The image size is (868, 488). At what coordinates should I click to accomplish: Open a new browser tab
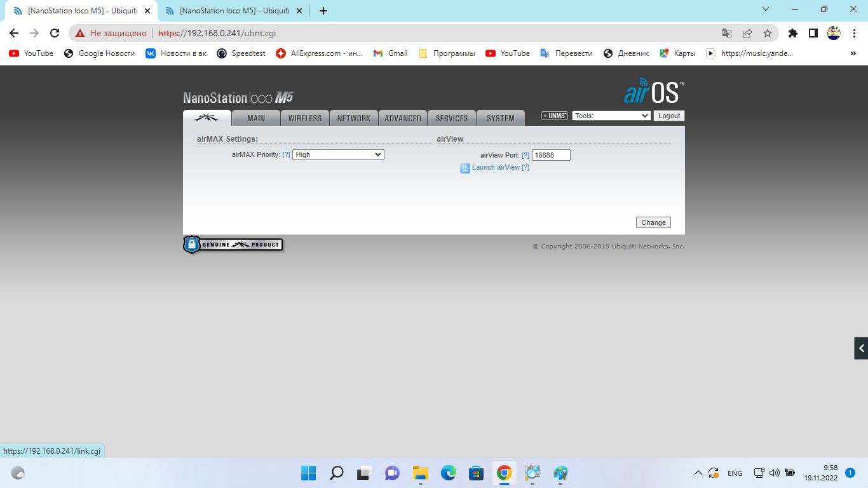pos(323,11)
